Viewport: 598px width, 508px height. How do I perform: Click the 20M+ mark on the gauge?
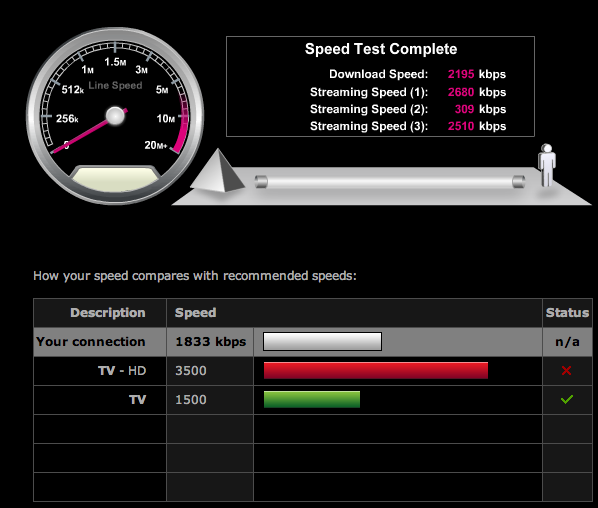click(156, 145)
